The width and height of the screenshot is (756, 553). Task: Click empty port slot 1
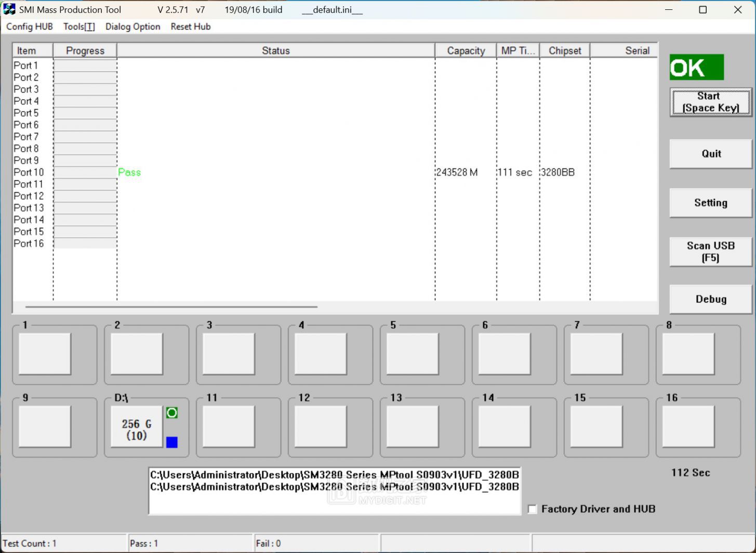tap(45, 354)
